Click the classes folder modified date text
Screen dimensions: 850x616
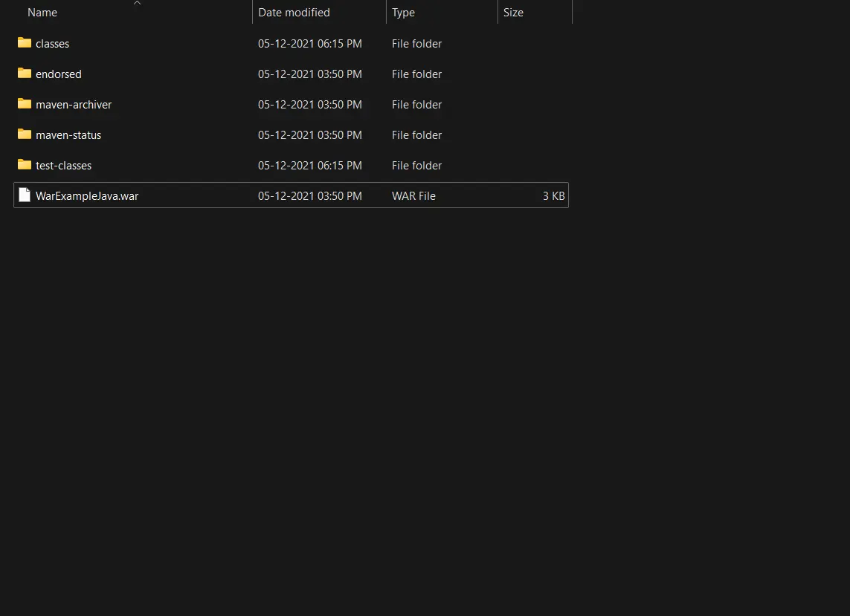(x=309, y=43)
